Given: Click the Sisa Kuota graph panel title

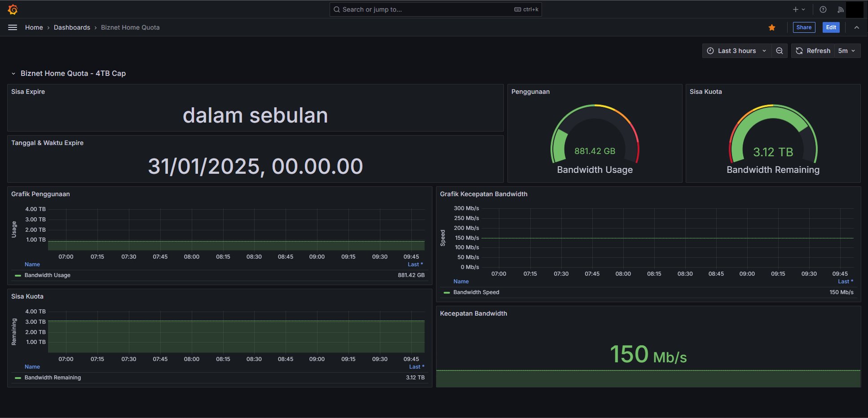Looking at the screenshot, I should tap(27, 296).
